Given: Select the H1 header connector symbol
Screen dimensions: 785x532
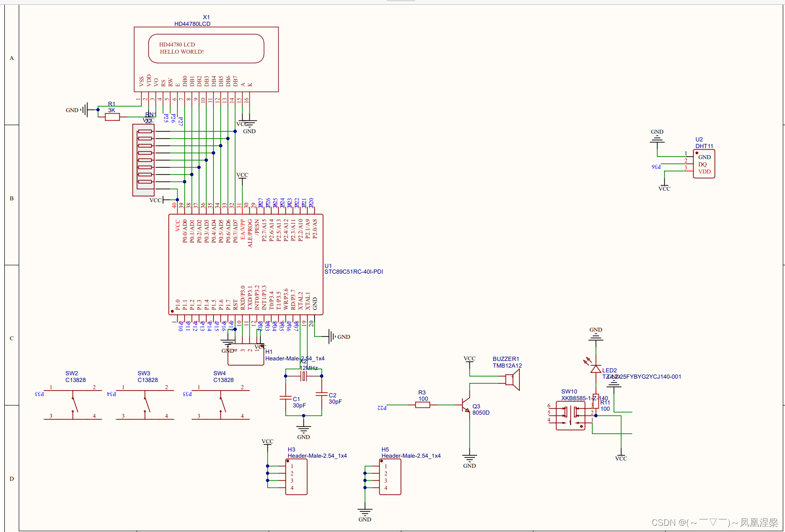Looking at the screenshot, I should coord(246,354).
